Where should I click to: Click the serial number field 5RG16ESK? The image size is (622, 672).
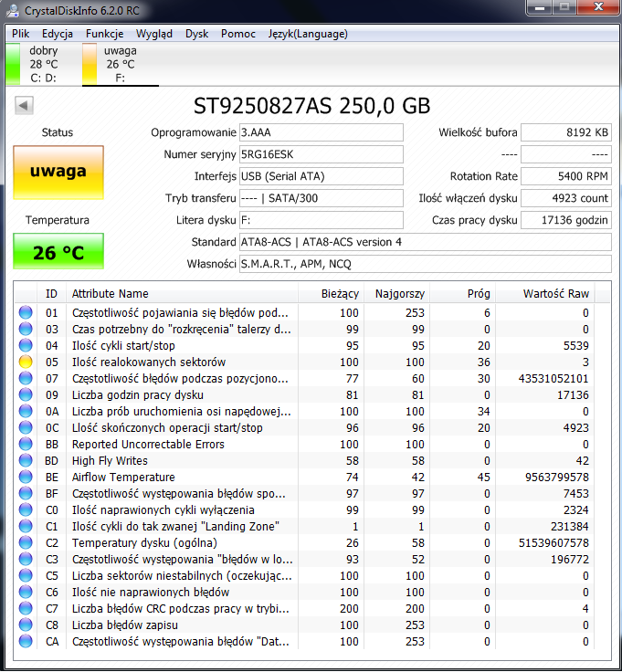tap(322, 154)
